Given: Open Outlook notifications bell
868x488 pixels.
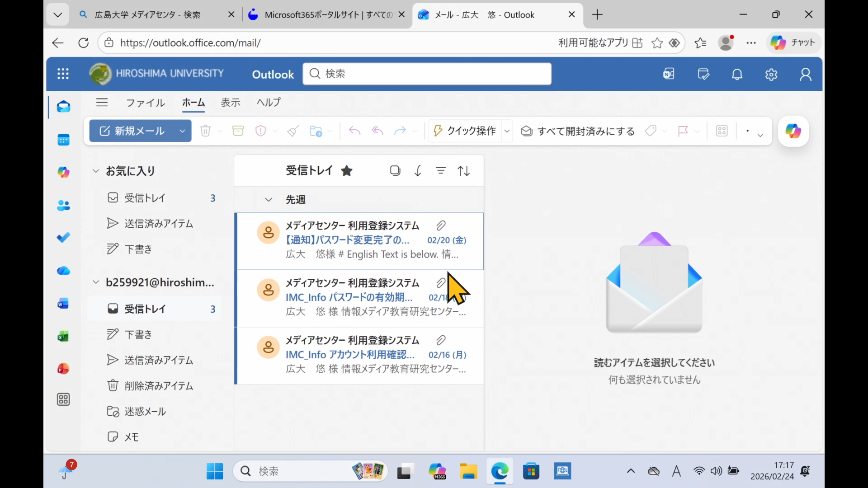Looking at the screenshot, I should 737,74.
